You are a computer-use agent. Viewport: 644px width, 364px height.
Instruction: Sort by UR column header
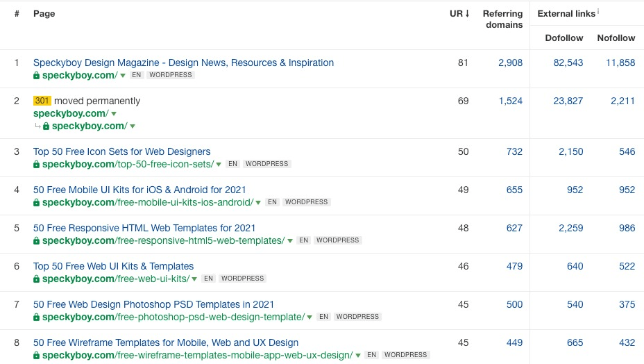click(459, 14)
